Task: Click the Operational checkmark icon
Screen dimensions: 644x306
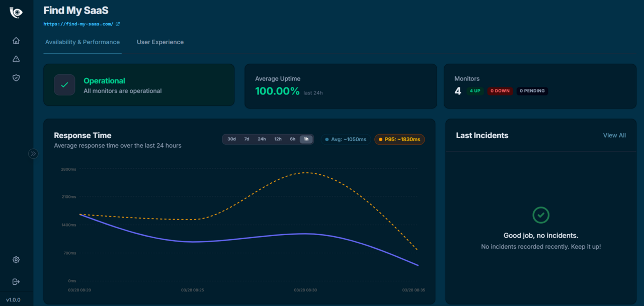Action: point(64,85)
